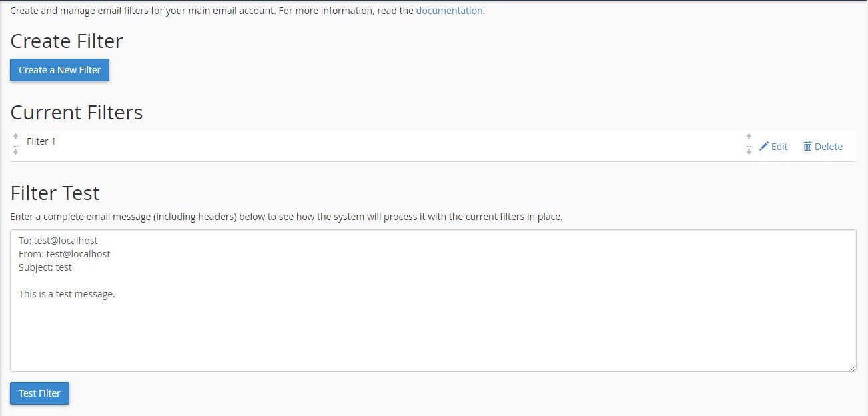Focus the empty area of the email message textbox
The image size is (868, 416).
tap(434, 333)
